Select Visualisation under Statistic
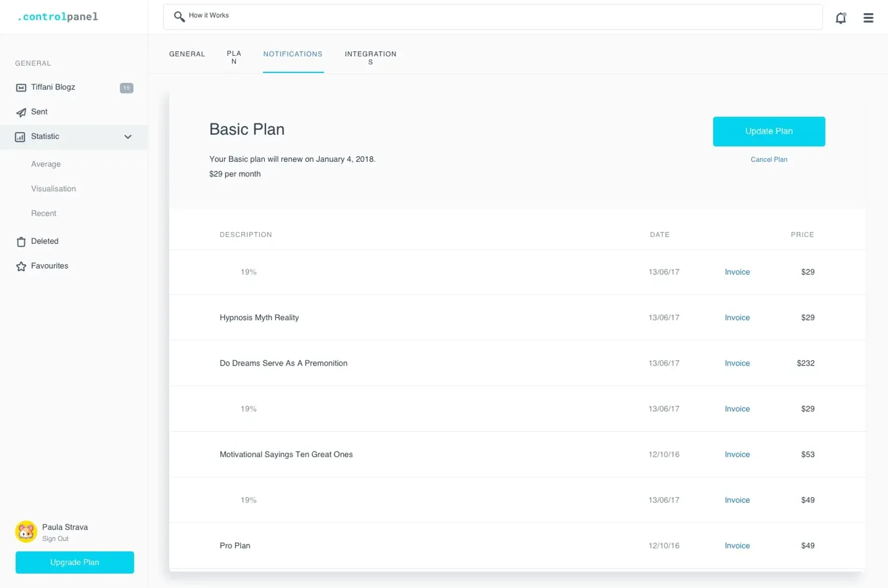The image size is (888, 588). tap(53, 189)
